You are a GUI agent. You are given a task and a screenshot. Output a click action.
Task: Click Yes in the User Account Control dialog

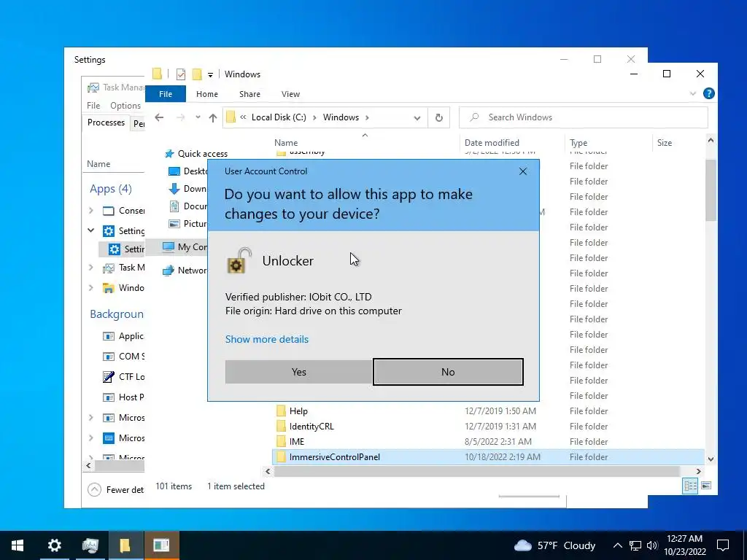pyautogui.click(x=298, y=372)
